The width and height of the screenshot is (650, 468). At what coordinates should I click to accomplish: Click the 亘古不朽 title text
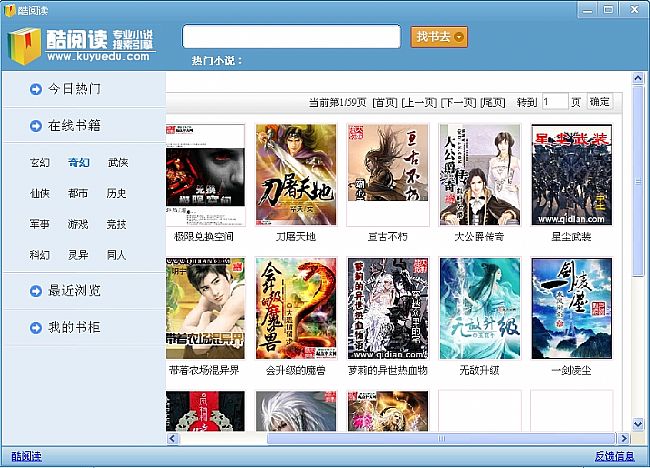pyautogui.click(x=388, y=237)
